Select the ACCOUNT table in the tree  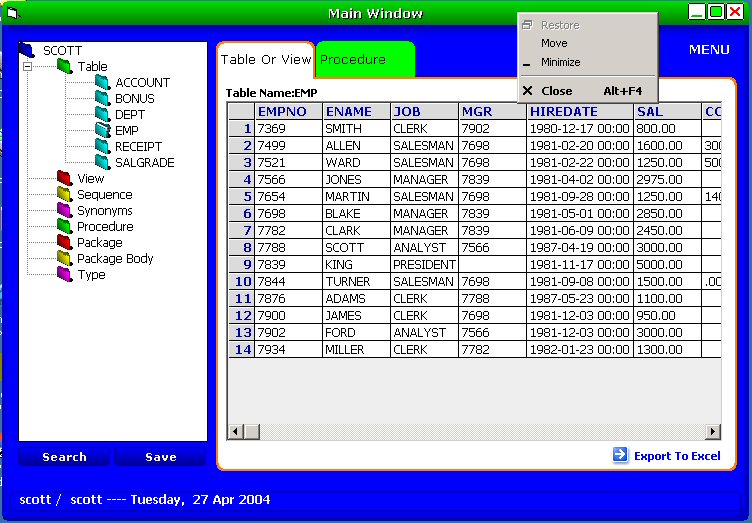tap(142, 82)
